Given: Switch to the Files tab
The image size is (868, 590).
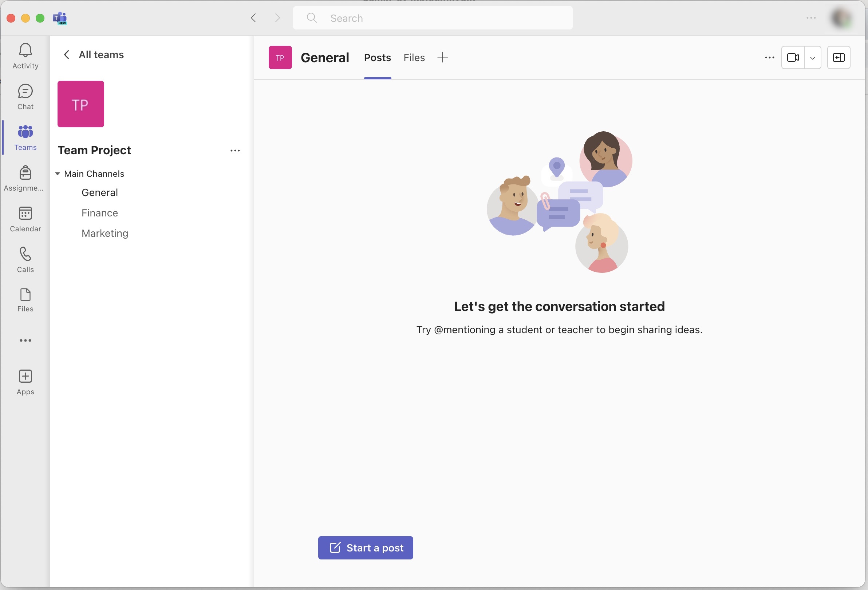Looking at the screenshot, I should [x=414, y=57].
